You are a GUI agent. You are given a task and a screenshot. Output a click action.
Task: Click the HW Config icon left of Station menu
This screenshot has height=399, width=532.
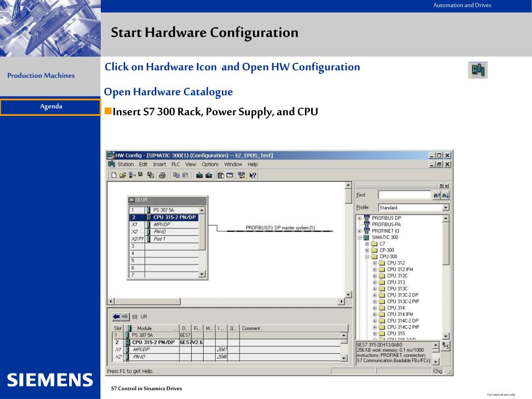pos(111,164)
